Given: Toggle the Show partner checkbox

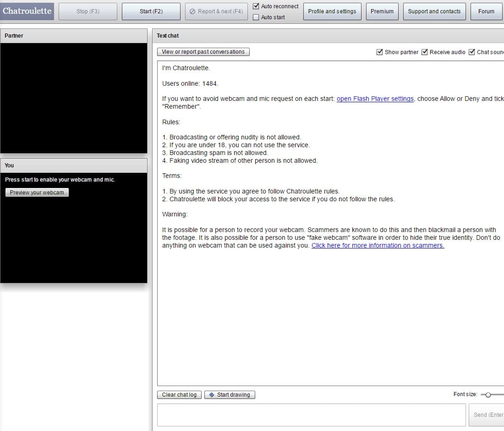Looking at the screenshot, I should [380, 52].
